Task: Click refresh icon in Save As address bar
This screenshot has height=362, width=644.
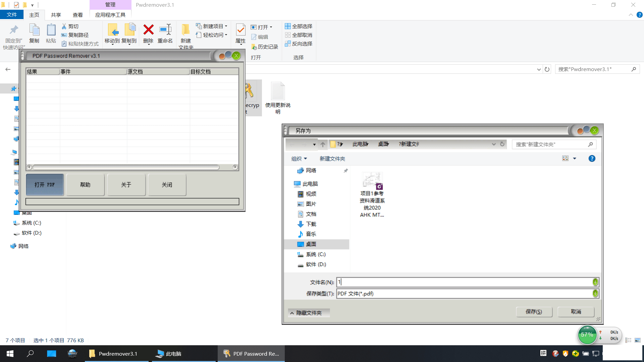Action: click(502, 144)
